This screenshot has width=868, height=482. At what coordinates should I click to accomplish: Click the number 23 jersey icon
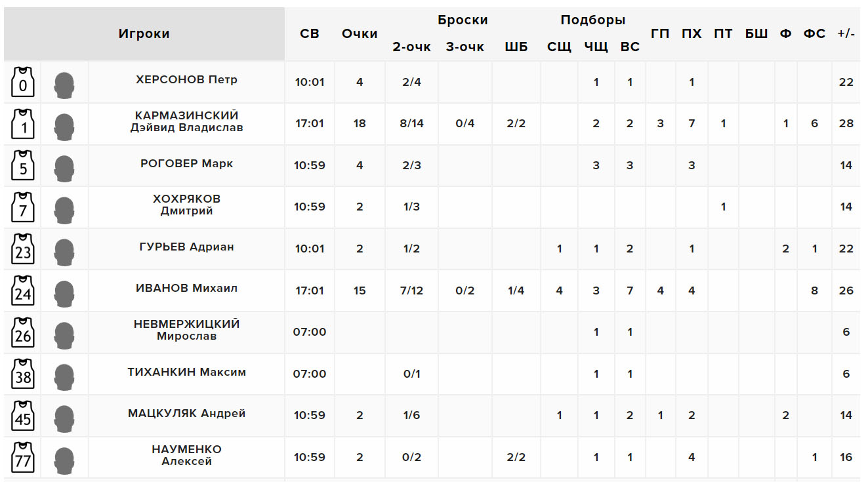click(23, 249)
